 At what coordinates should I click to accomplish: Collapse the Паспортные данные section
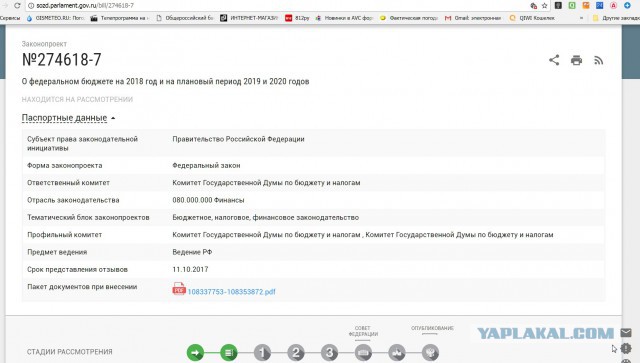coord(69,118)
